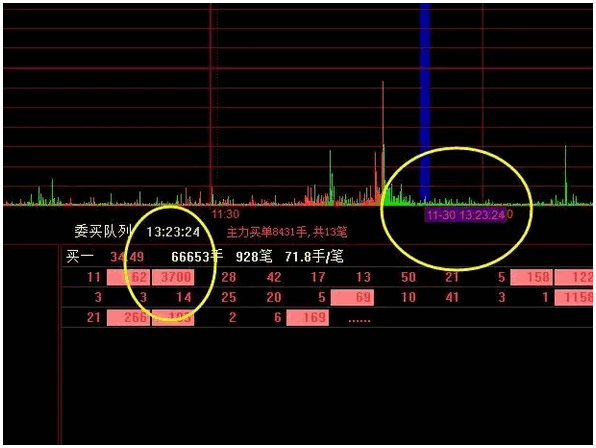Click the purple 11-30 13:23:24 time label
Screen dimensions: 596x448
[466, 215]
